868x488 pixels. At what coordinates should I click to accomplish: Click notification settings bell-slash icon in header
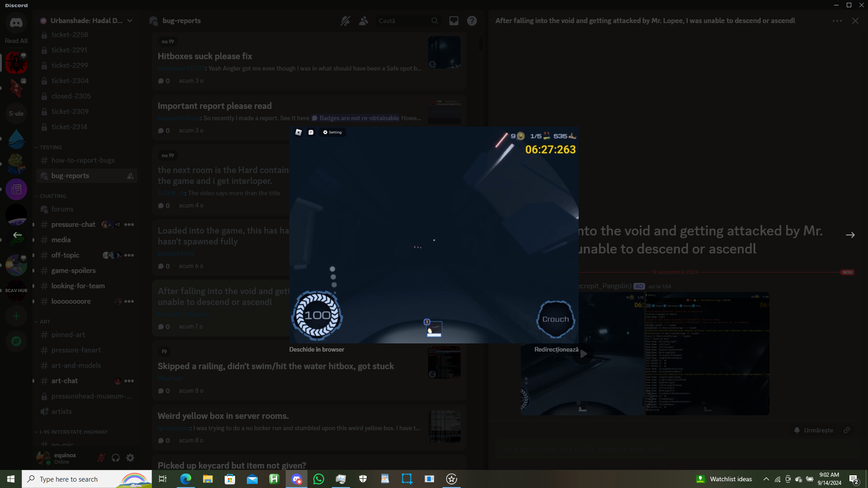[x=345, y=21]
